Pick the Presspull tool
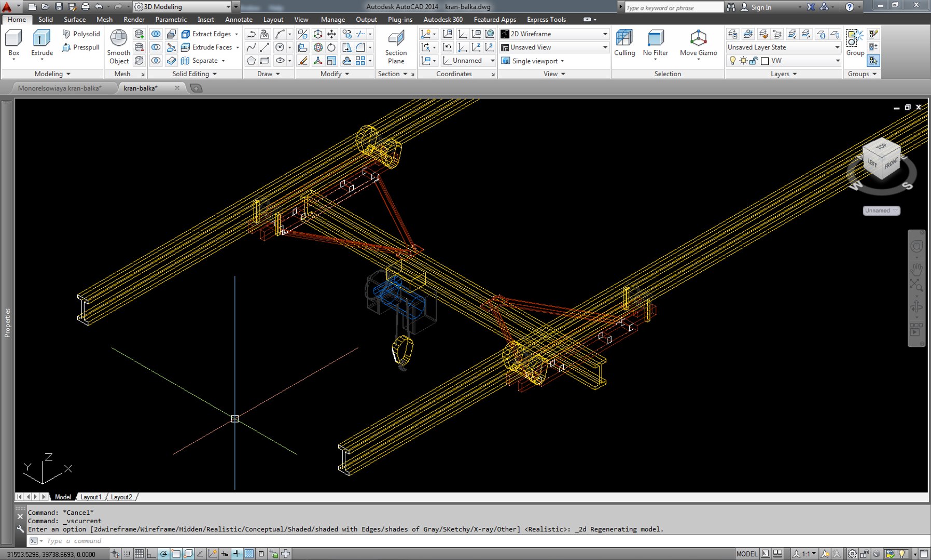This screenshot has width=931, height=560. (x=81, y=47)
